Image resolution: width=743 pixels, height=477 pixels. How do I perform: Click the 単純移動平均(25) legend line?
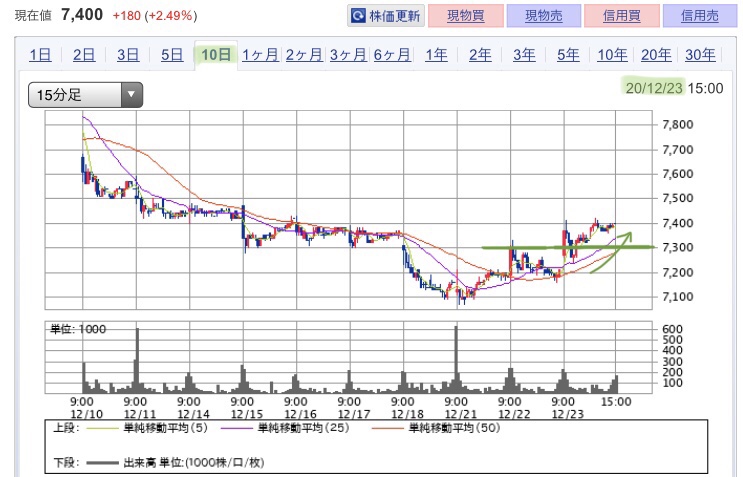[x=236, y=428]
